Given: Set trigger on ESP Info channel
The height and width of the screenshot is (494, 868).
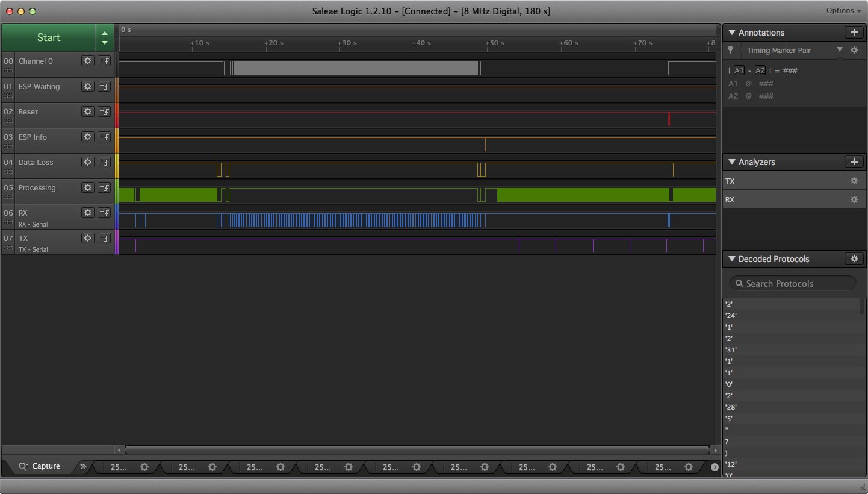Looking at the screenshot, I should point(104,137).
